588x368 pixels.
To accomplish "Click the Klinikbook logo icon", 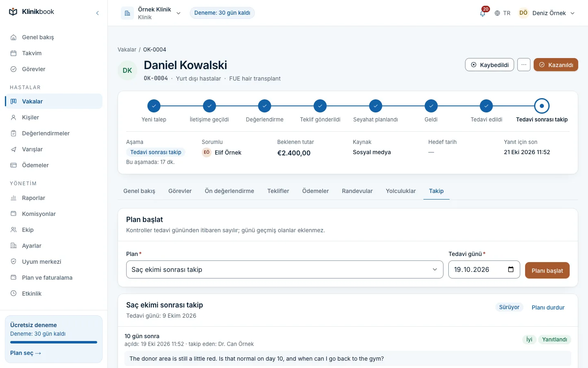I will pos(13,12).
